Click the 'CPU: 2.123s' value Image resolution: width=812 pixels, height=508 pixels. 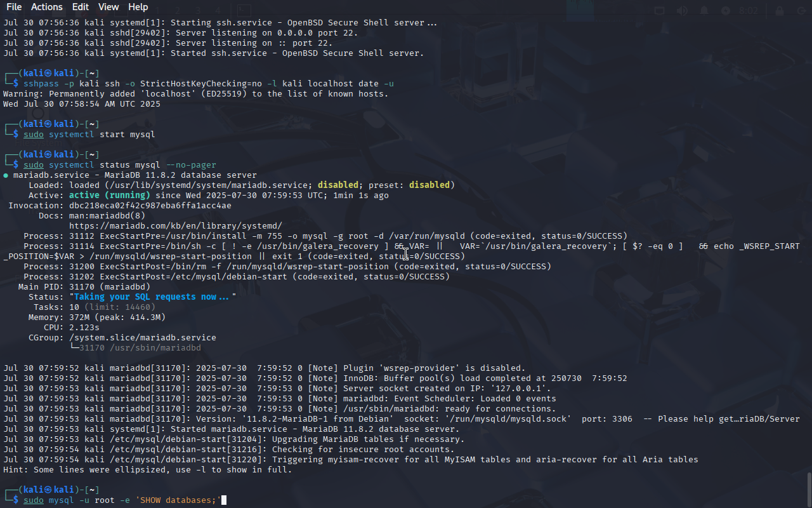click(84, 328)
